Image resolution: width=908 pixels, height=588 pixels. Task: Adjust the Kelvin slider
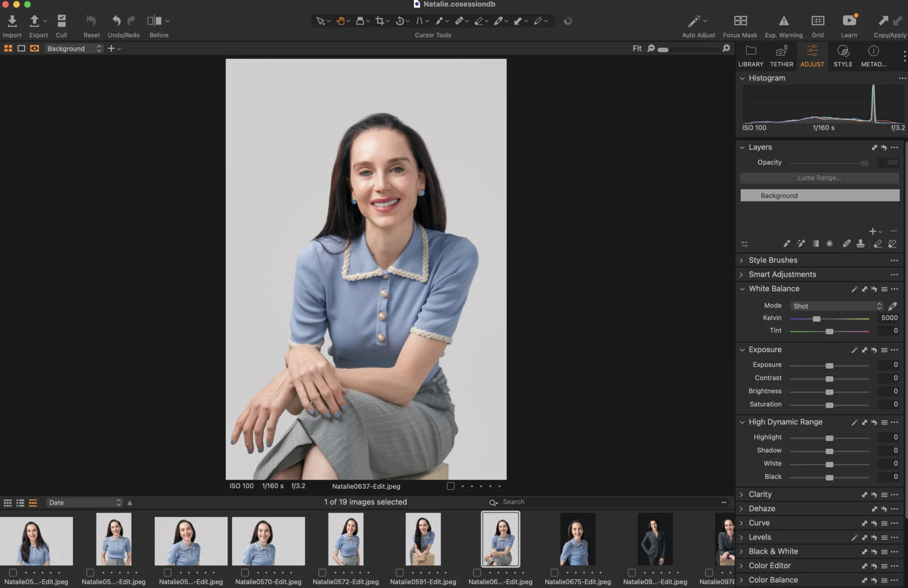point(816,319)
